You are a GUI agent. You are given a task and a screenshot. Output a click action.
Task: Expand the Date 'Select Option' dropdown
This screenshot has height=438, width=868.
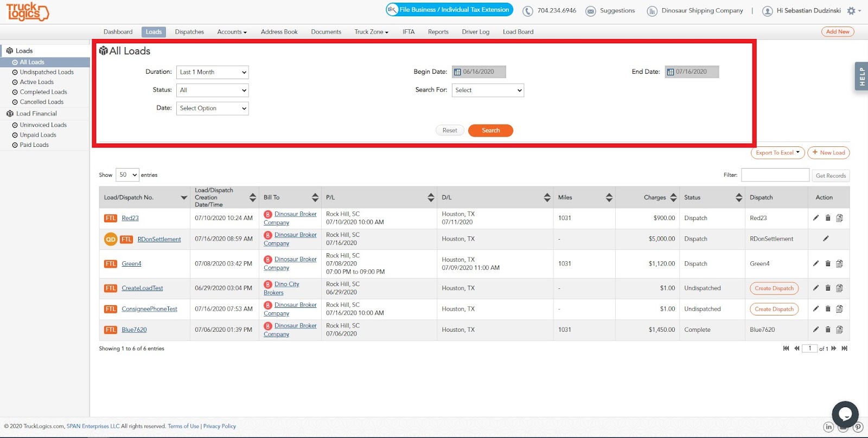(x=213, y=108)
